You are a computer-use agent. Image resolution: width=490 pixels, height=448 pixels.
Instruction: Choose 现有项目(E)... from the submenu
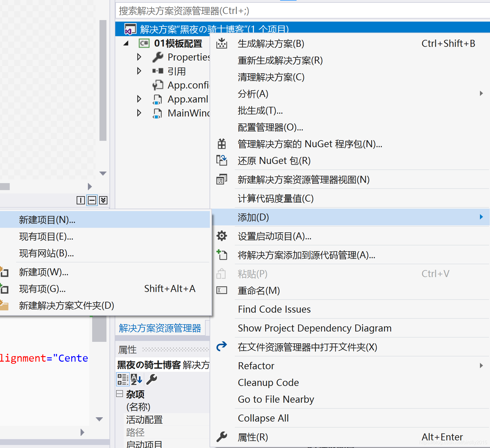tap(105, 236)
